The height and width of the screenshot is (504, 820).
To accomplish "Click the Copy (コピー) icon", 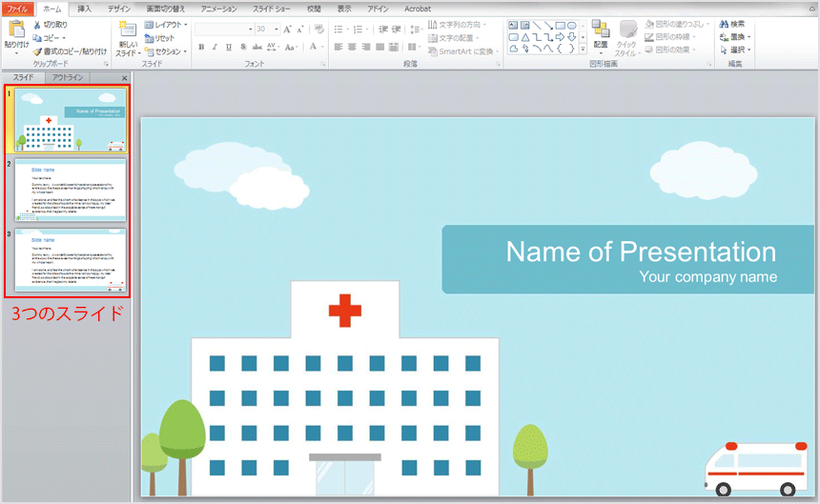I will tap(37, 38).
